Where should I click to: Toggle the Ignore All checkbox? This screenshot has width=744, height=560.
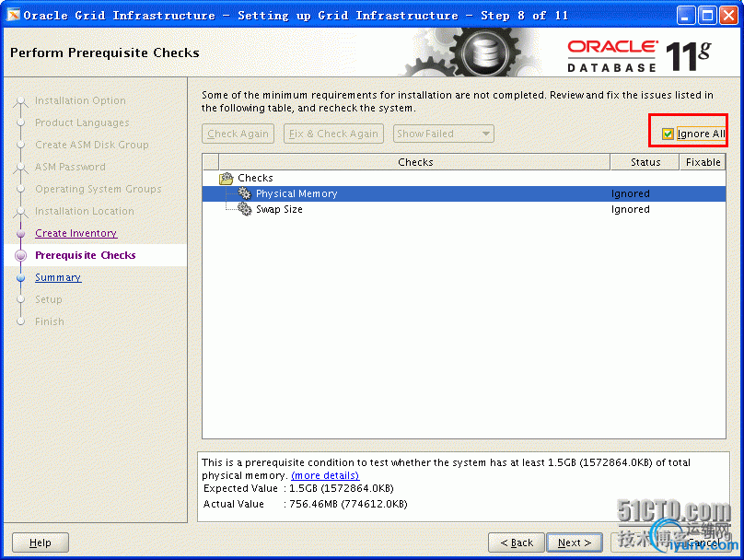pyautogui.click(x=668, y=134)
